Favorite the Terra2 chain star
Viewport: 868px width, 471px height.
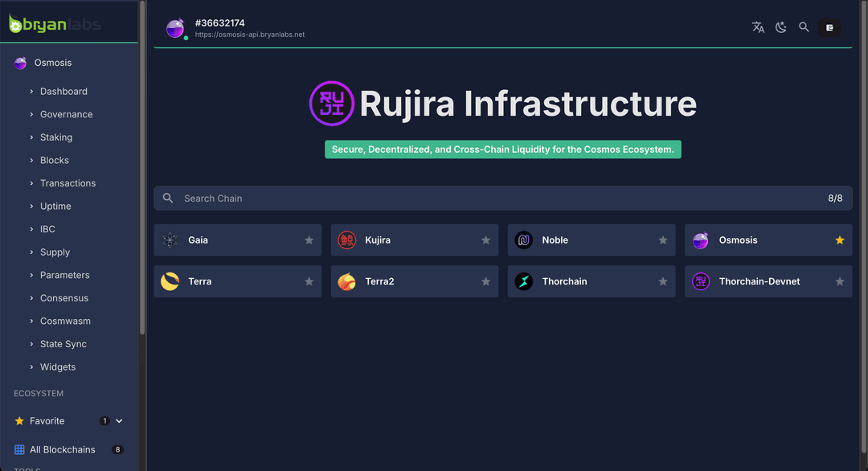pyautogui.click(x=485, y=281)
